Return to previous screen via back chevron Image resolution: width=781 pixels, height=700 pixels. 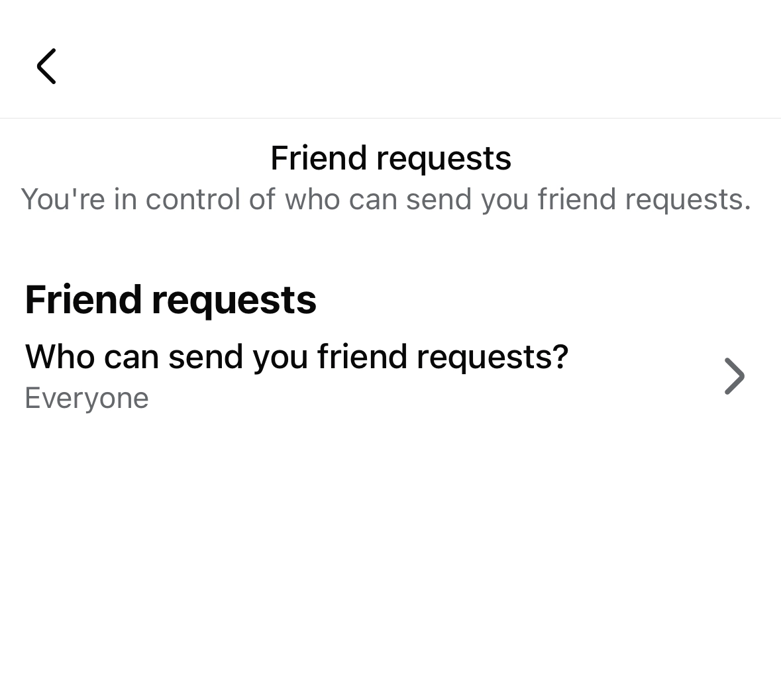point(46,66)
